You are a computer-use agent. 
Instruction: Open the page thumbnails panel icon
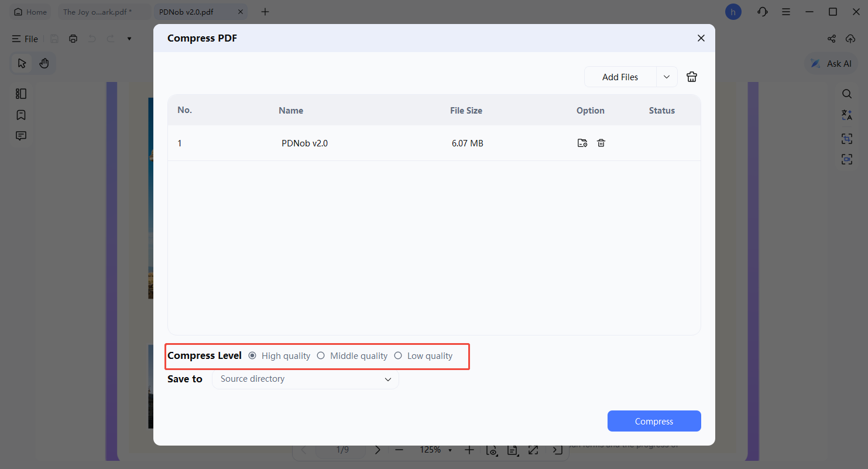21,93
